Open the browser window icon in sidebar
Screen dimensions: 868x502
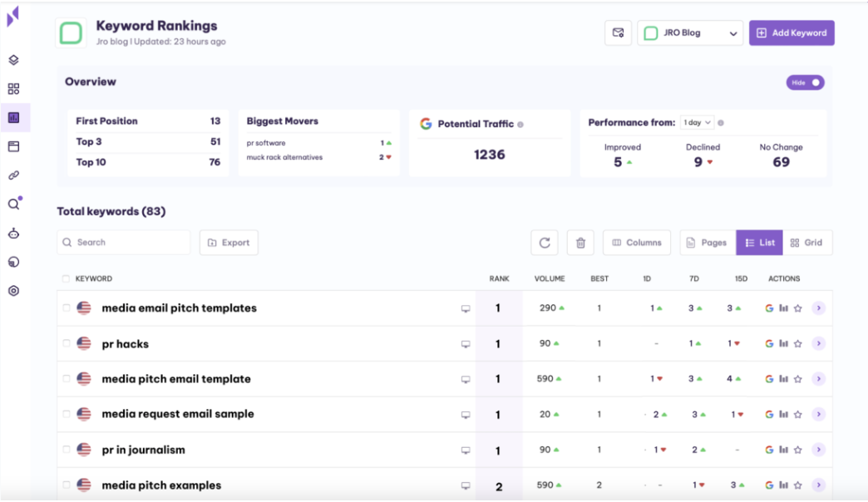(x=14, y=146)
